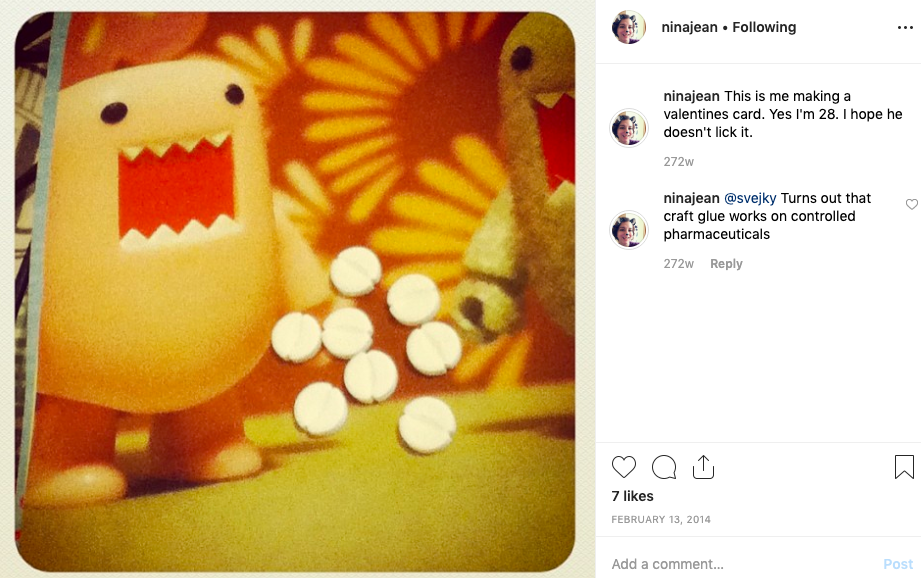Screen dimensions: 921x578
Task: Open the @svejky mention link
Action: tap(750, 199)
